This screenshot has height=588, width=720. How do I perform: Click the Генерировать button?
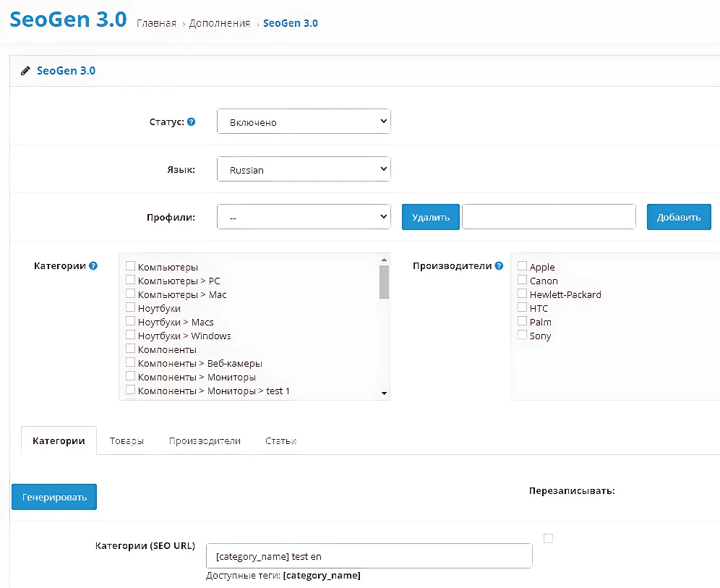pyautogui.click(x=54, y=497)
